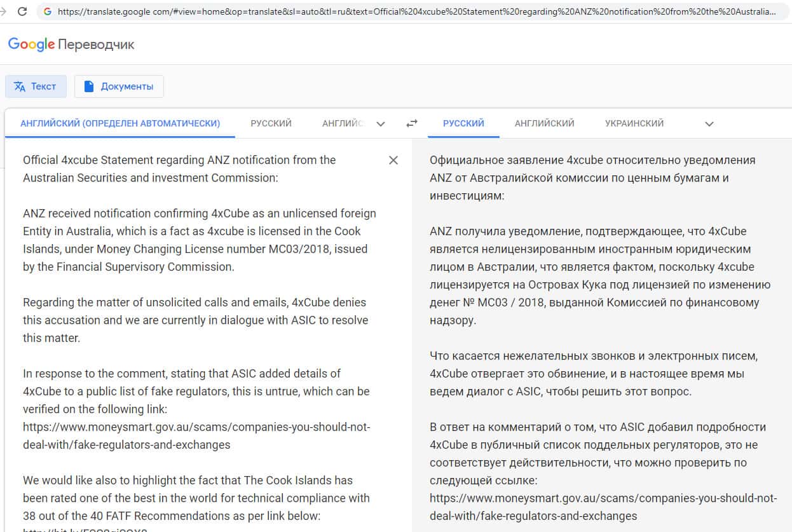
Task: Select РУССКИЙ as target language
Action: tap(463, 123)
